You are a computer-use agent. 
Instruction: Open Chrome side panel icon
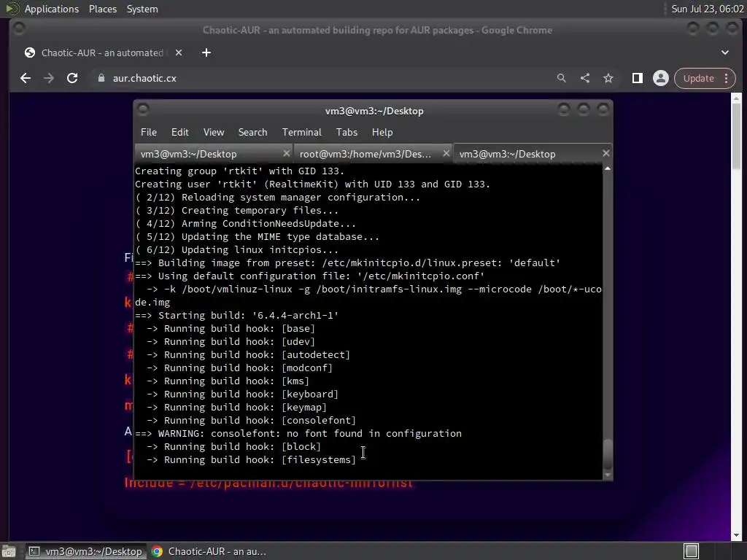(x=638, y=78)
